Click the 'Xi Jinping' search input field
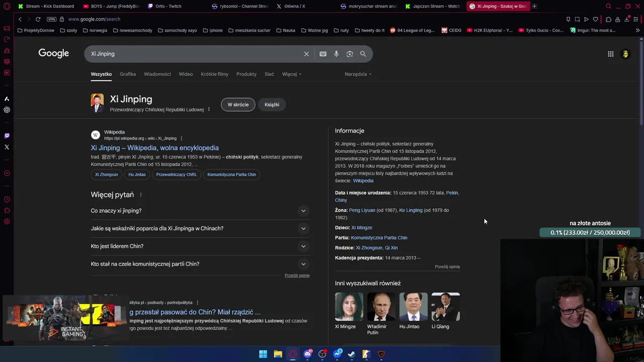Image resolution: width=644 pixels, height=362 pixels. point(194,54)
